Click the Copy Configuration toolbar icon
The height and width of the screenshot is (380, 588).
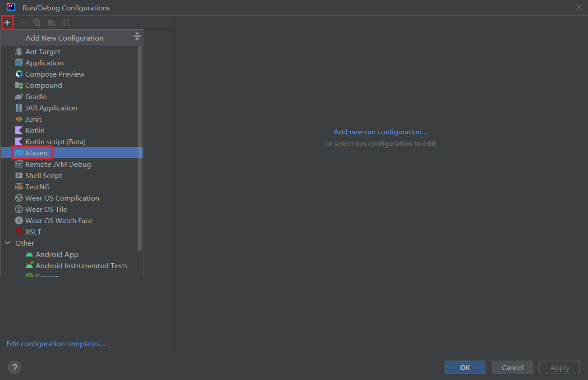click(x=37, y=23)
